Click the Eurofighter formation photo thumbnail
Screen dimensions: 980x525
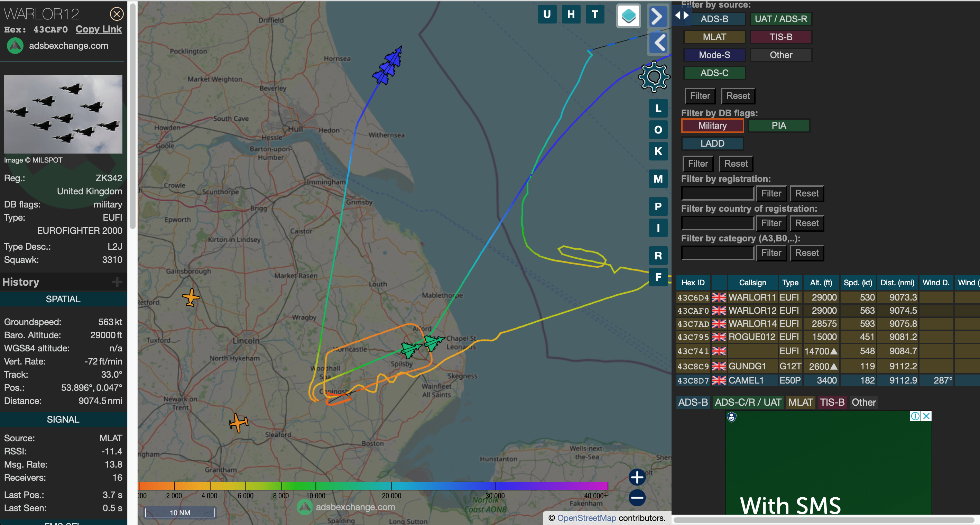pyautogui.click(x=63, y=114)
